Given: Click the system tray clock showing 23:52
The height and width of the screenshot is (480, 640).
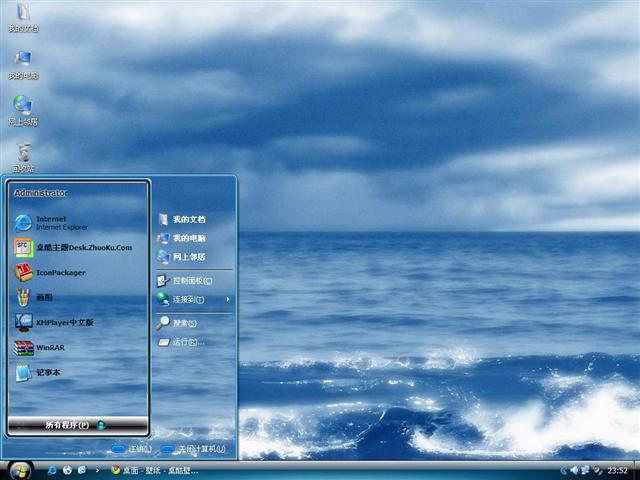Looking at the screenshot, I should pos(618,470).
